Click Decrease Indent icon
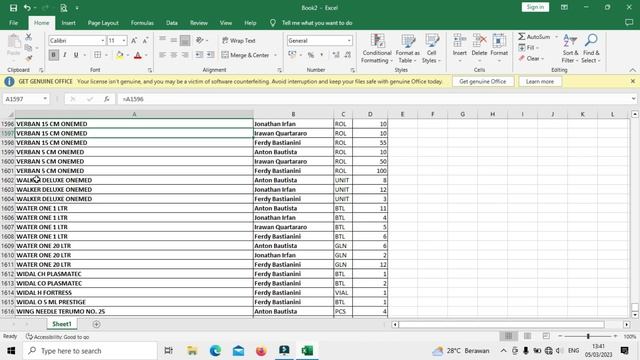 coord(199,55)
